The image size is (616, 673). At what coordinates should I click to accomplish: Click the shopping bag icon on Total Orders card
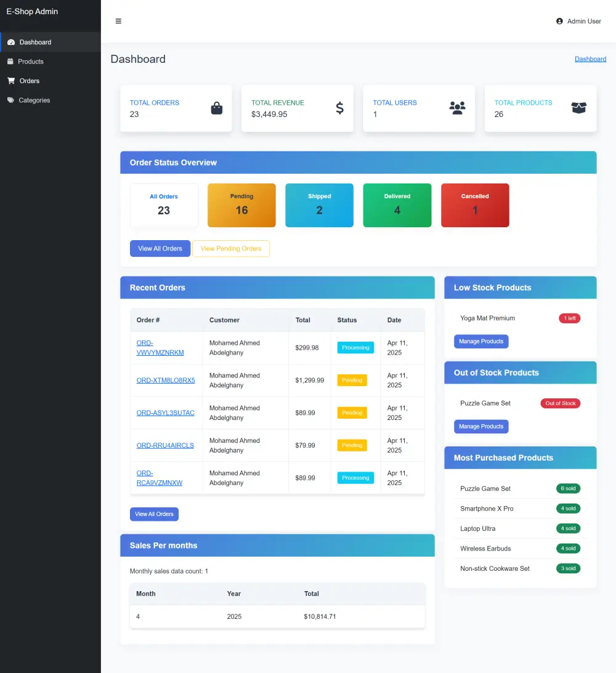tap(216, 107)
